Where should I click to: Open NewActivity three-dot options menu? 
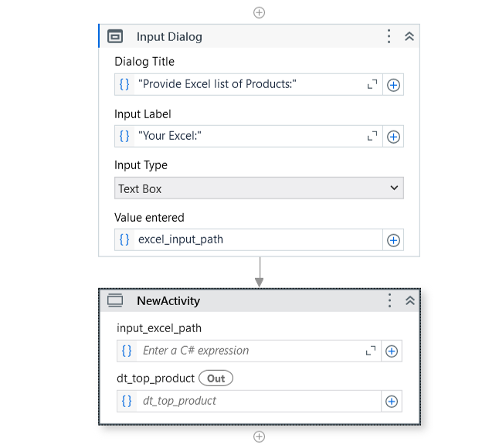[389, 300]
